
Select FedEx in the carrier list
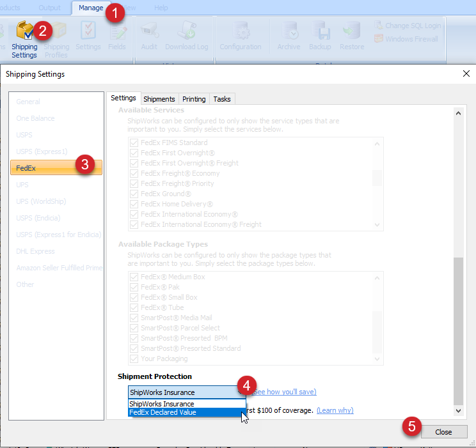[x=56, y=167]
